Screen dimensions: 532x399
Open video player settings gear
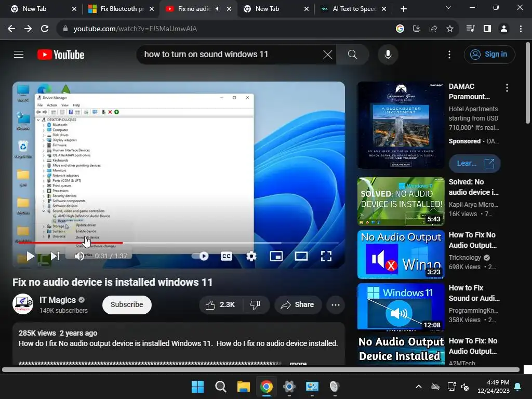(x=251, y=256)
